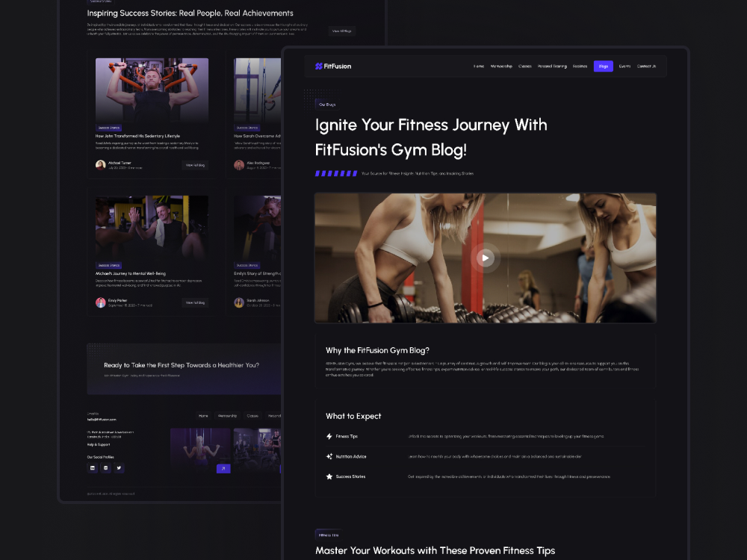The image size is (747, 560).
Task: Select Events in the top navigation
Action: 624,66
